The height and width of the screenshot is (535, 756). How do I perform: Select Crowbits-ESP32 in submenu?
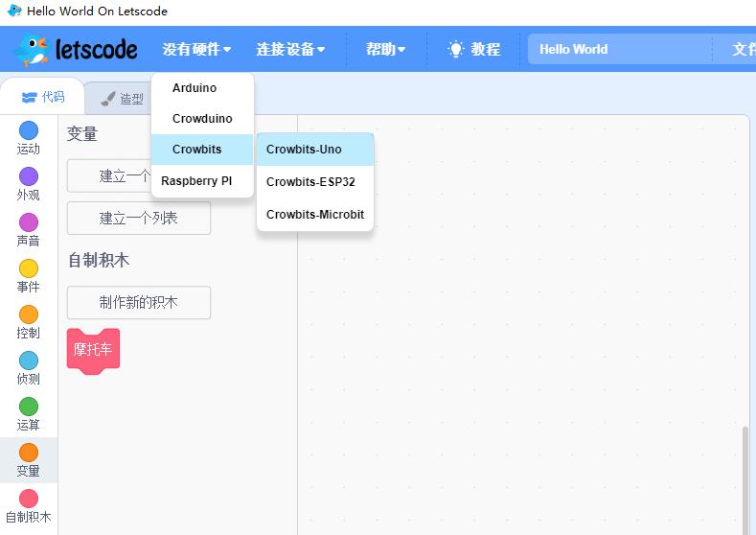tap(315, 182)
